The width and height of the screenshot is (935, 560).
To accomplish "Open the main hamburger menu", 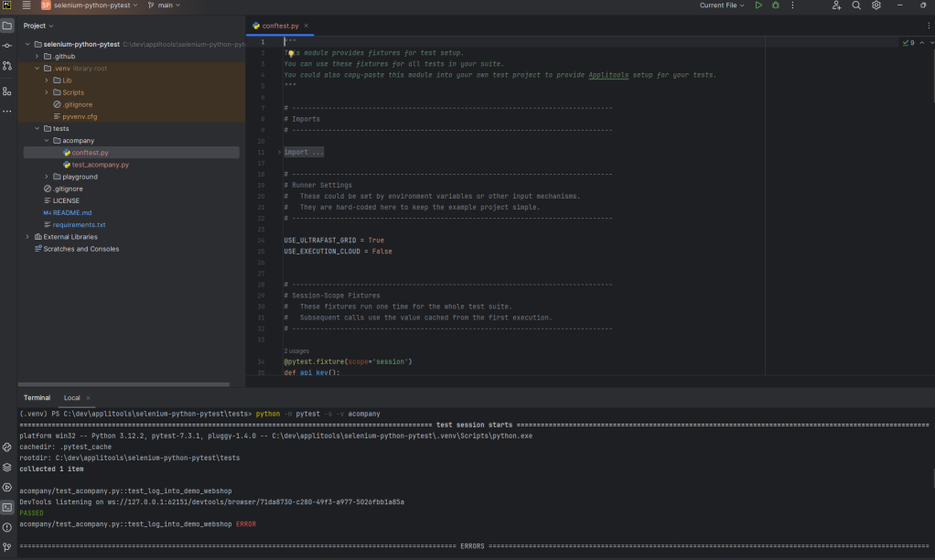I will [x=27, y=5].
